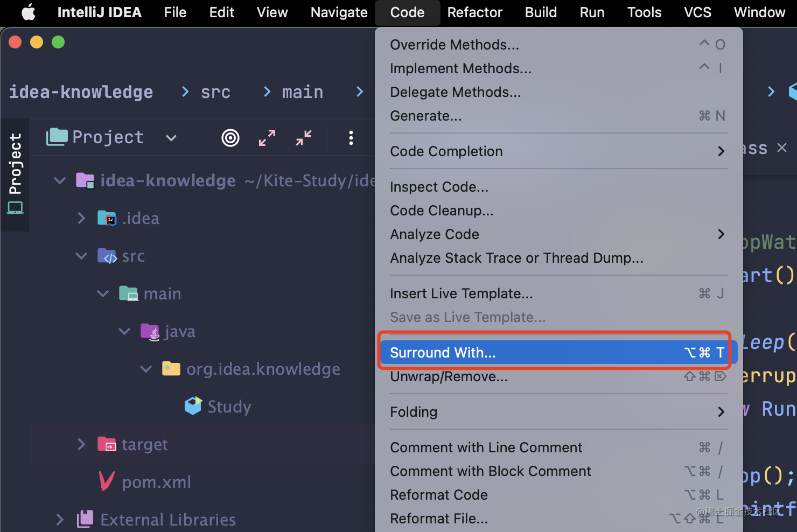Close the editor tab ending in 'ass'
797x532 pixels.
[x=782, y=148]
